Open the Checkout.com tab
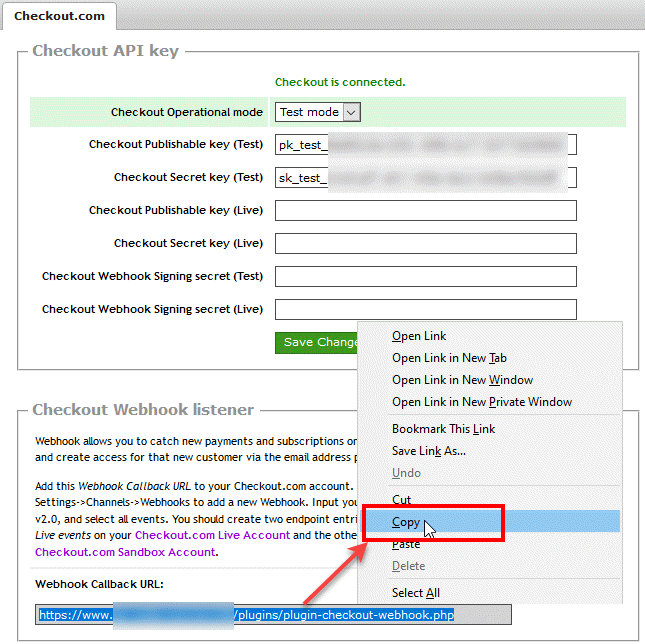Viewport: 645px width, 644px height. click(59, 16)
